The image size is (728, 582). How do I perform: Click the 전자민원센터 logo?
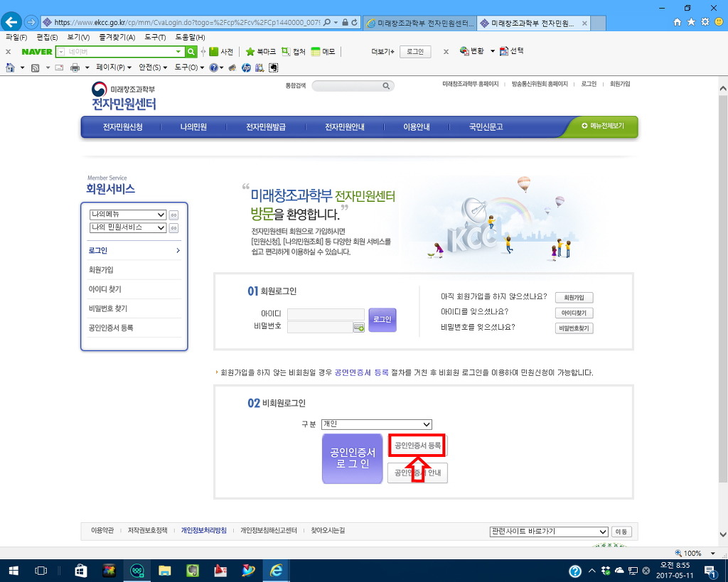tap(124, 97)
